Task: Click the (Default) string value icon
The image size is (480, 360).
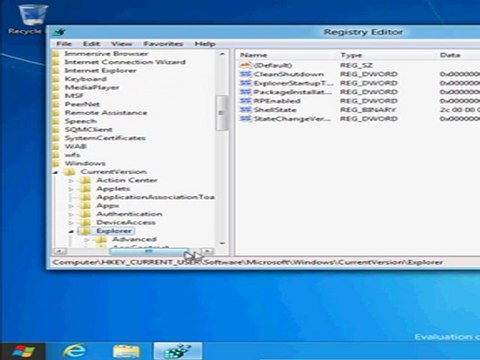Action: pyautogui.click(x=246, y=65)
